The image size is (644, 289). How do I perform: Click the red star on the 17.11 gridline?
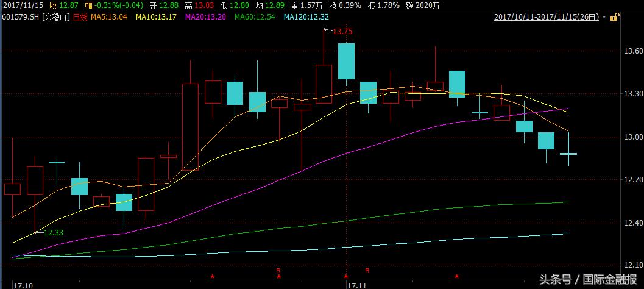pos(346,277)
